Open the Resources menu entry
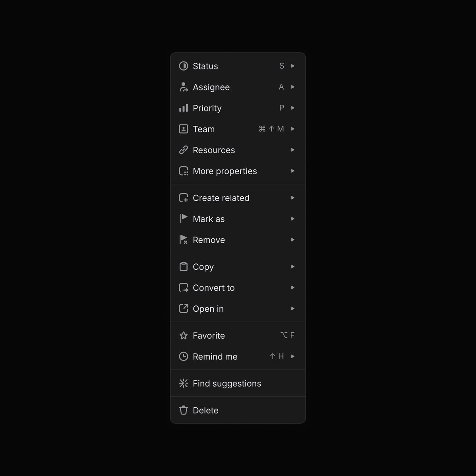476x476 pixels. point(238,150)
